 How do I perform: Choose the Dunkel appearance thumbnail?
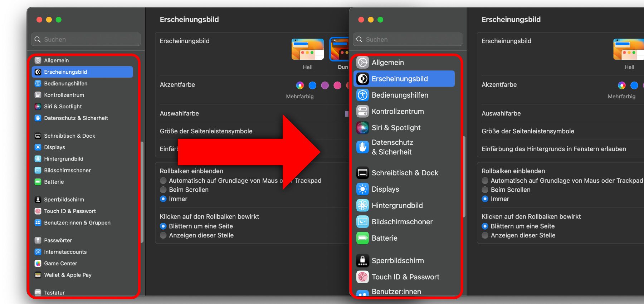click(338, 50)
